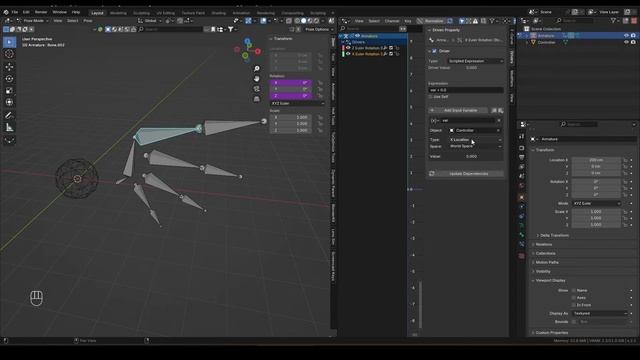Expand the Relations panel
This screenshot has height=360, width=640.
pyautogui.click(x=544, y=244)
